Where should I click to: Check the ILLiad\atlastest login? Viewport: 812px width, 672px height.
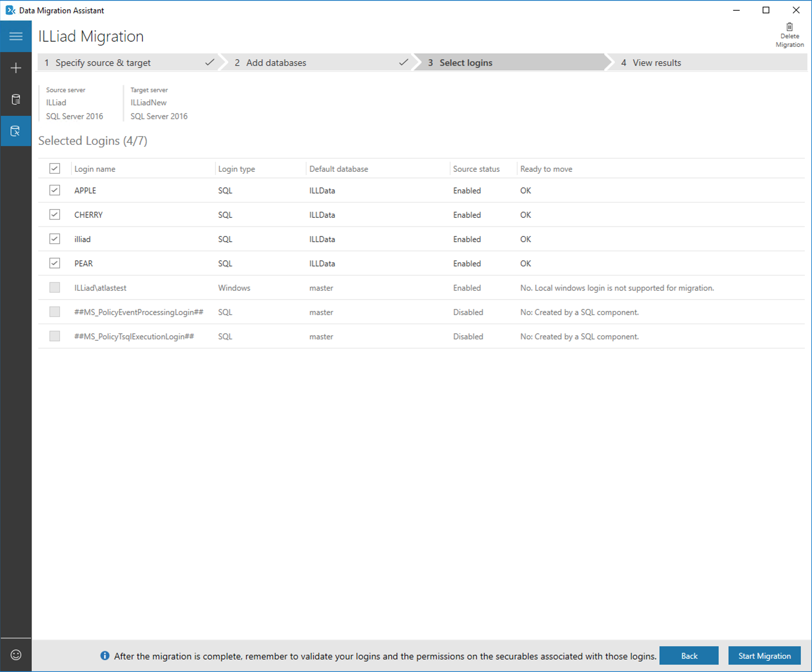pyautogui.click(x=55, y=288)
